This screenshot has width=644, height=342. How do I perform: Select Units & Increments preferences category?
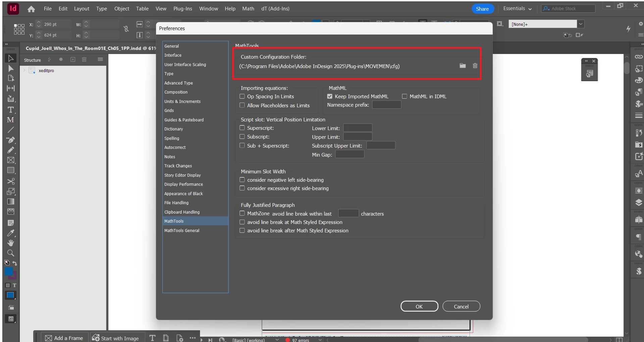click(195, 101)
